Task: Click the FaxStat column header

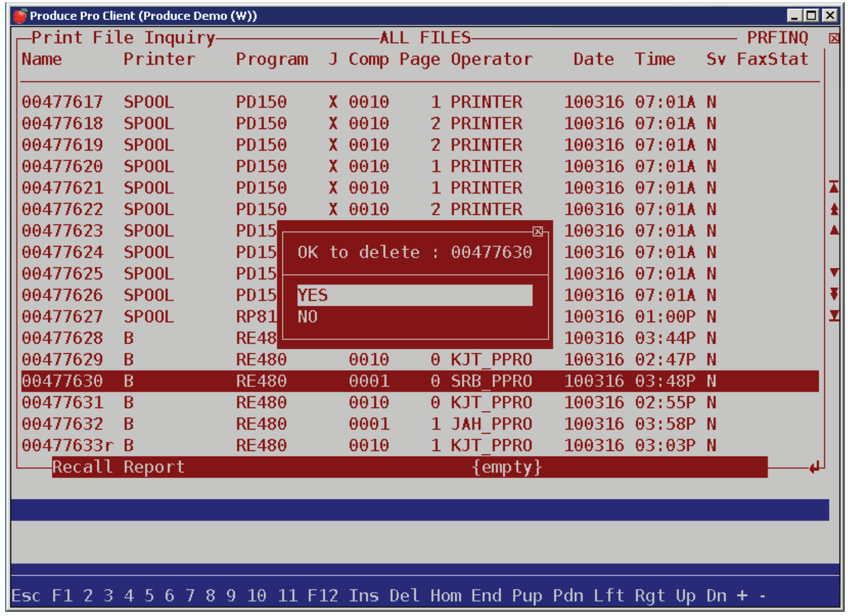Action: coord(772,59)
